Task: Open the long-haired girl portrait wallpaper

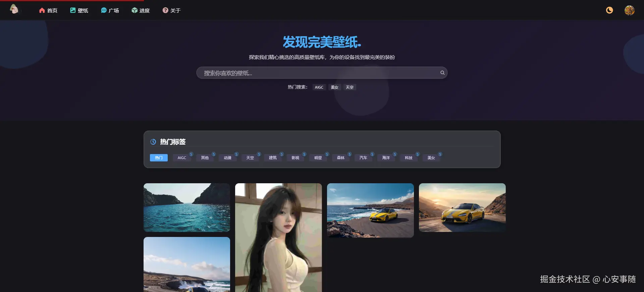Action: [278, 238]
